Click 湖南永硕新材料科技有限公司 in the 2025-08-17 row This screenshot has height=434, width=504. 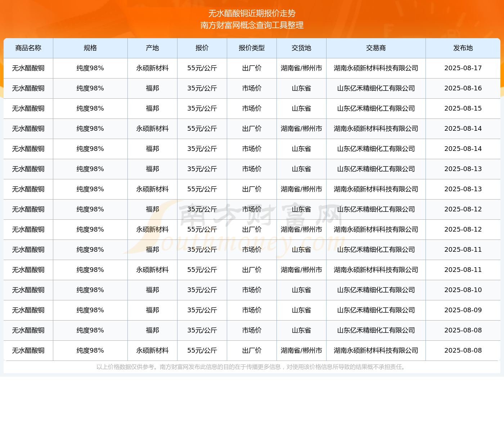[376, 68]
